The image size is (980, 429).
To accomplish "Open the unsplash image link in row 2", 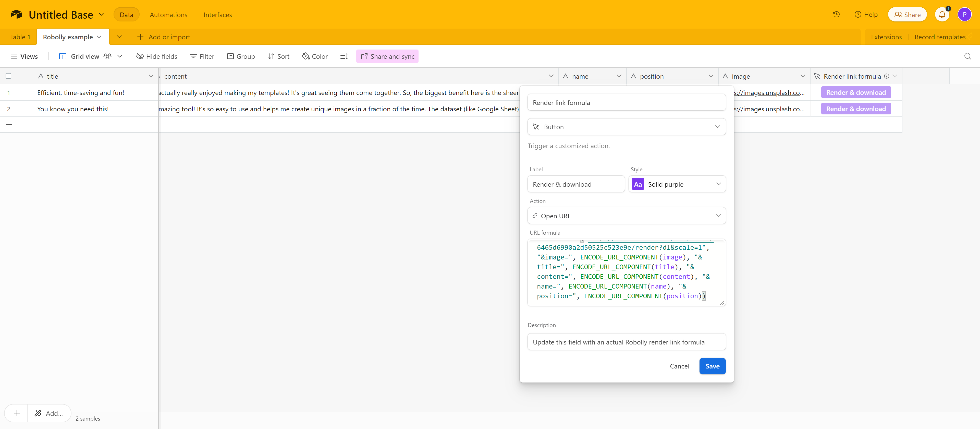I will (x=769, y=109).
